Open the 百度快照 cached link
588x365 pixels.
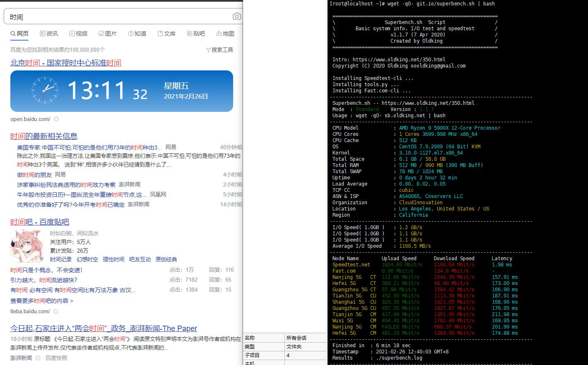click(56, 358)
